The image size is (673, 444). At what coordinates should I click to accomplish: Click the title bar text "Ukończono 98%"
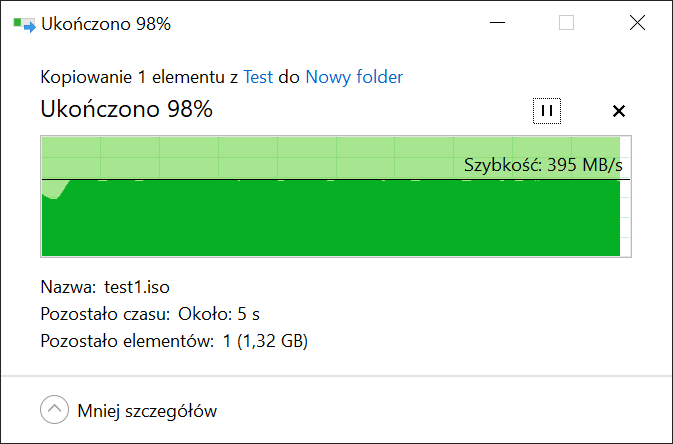tap(106, 24)
